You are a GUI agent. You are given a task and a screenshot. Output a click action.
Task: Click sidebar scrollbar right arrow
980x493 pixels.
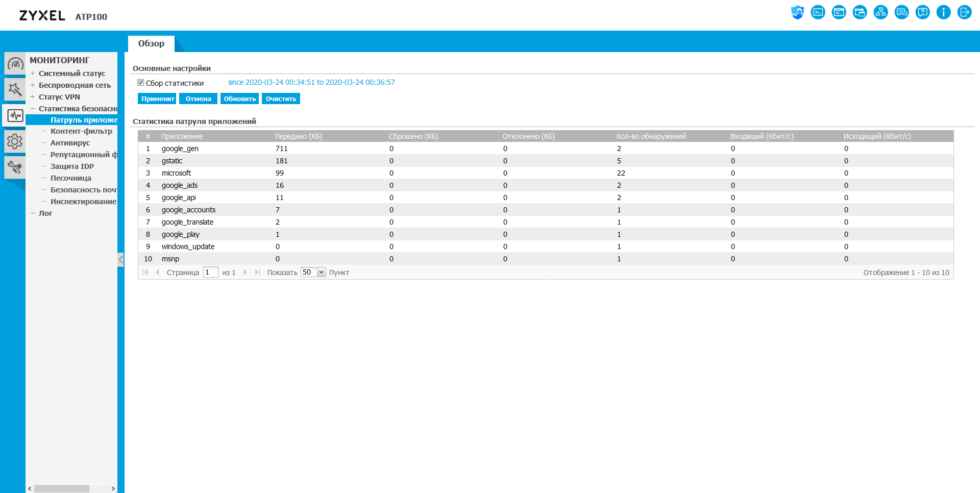113,488
